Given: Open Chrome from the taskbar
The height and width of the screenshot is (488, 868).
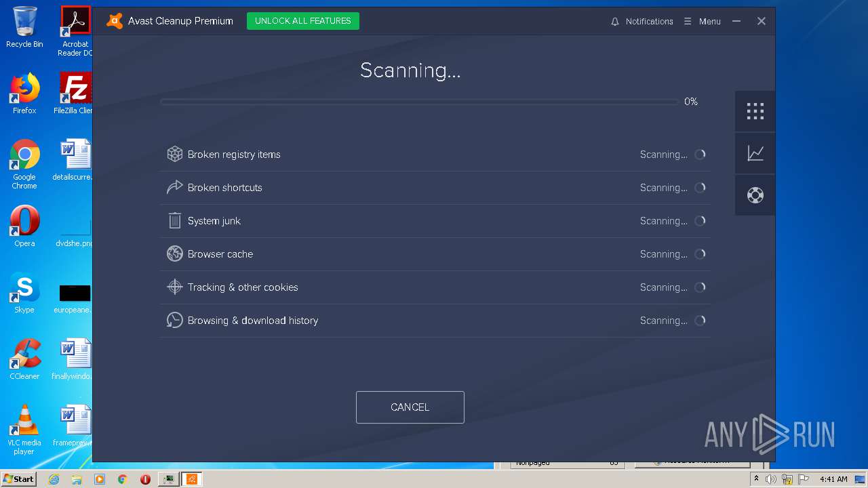Looking at the screenshot, I should point(123,479).
